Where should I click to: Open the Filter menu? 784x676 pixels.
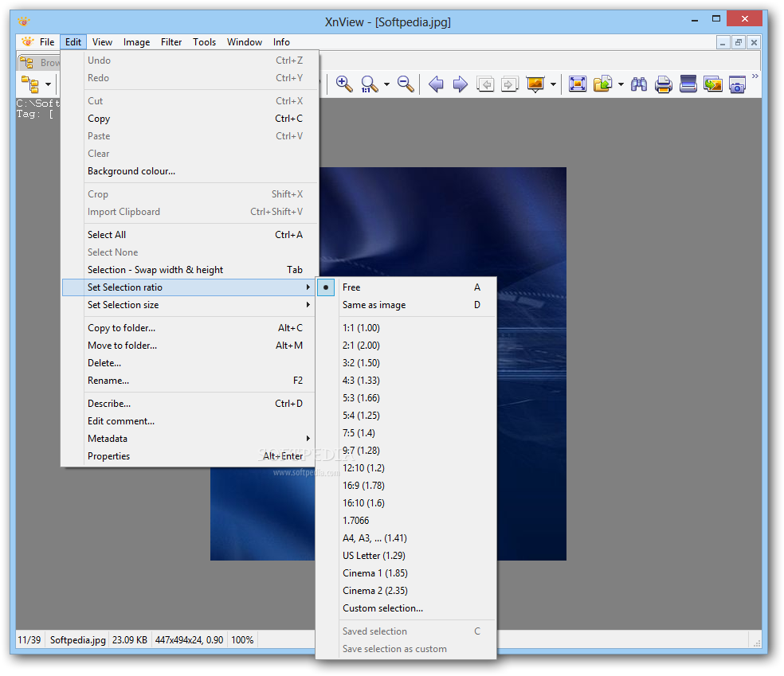tap(171, 42)
